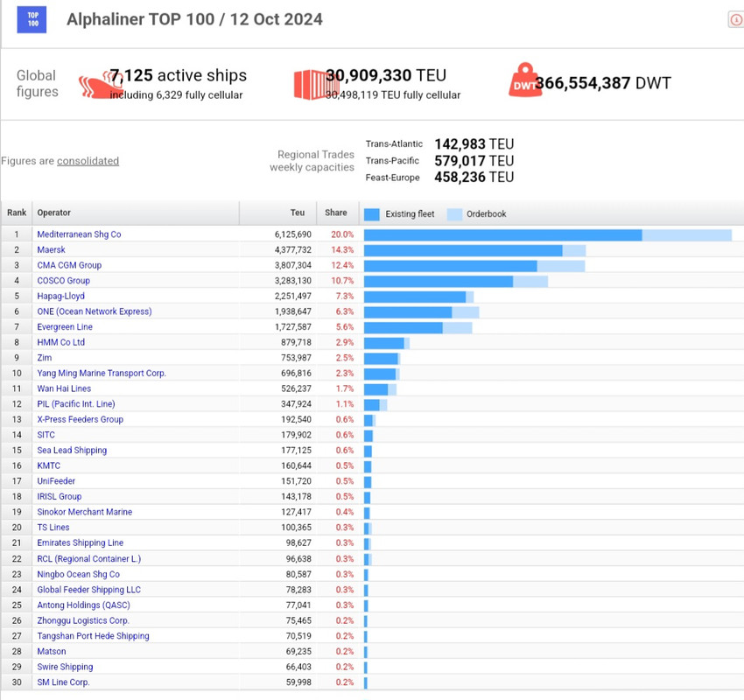Open the KMTC operator link
This screenshot has height=700, width=744.
[x=48, y=465]
